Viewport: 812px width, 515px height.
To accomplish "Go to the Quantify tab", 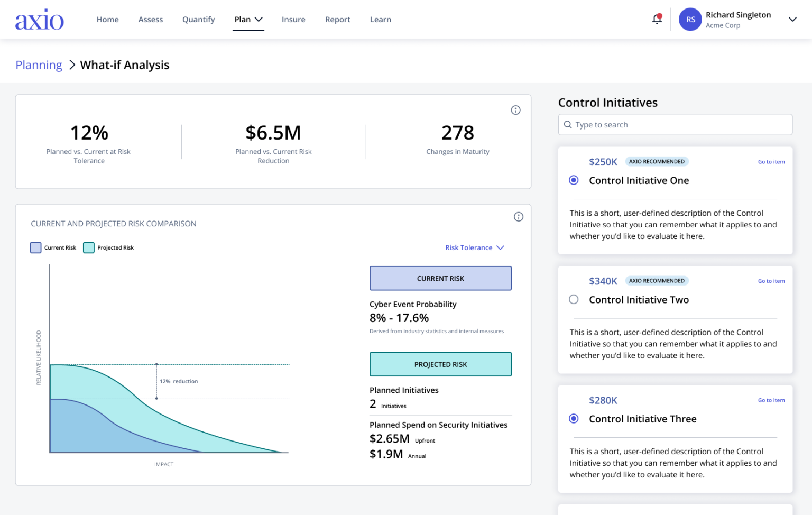I will tap(198, 20).
